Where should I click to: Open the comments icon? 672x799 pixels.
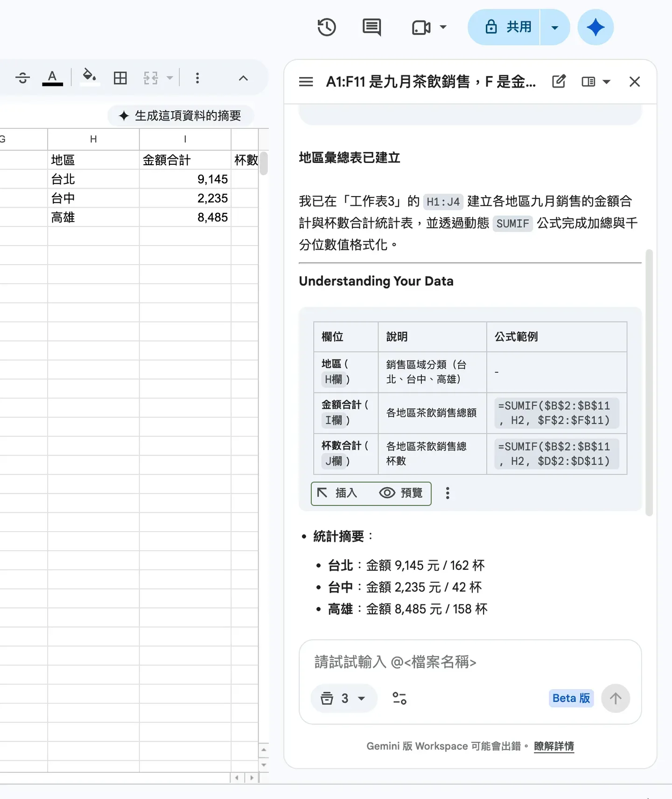click(x=372, y=27)
